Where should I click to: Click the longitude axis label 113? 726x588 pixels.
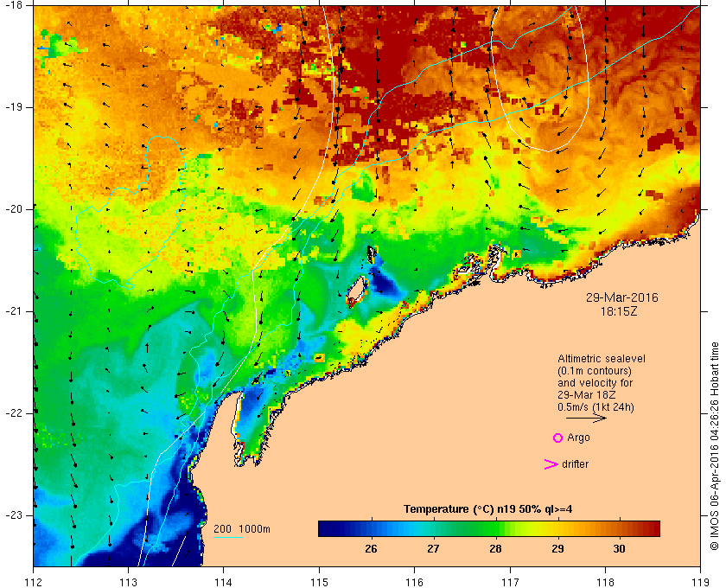[x=129, y=581]
